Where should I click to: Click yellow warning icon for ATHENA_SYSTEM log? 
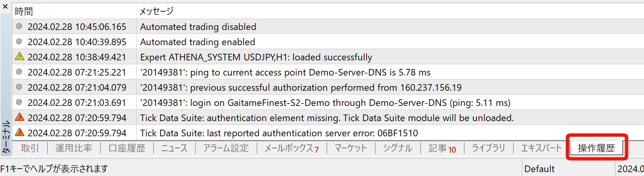(x=20, y=57)
